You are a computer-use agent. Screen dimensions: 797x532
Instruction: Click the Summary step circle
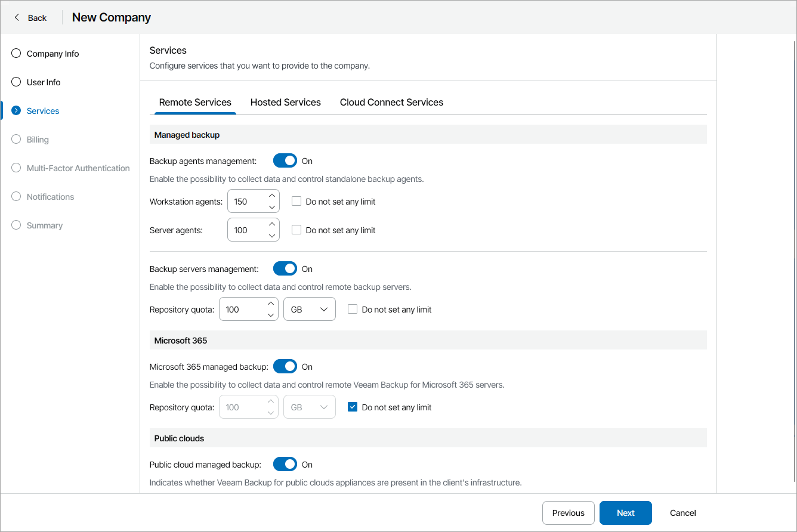pyautogui.click(x=16, y=225)
